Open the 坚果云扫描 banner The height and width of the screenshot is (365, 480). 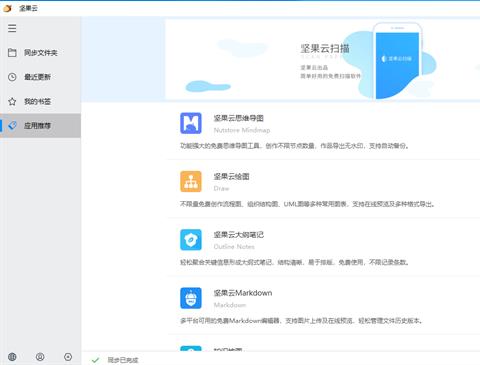pos(322,60)
